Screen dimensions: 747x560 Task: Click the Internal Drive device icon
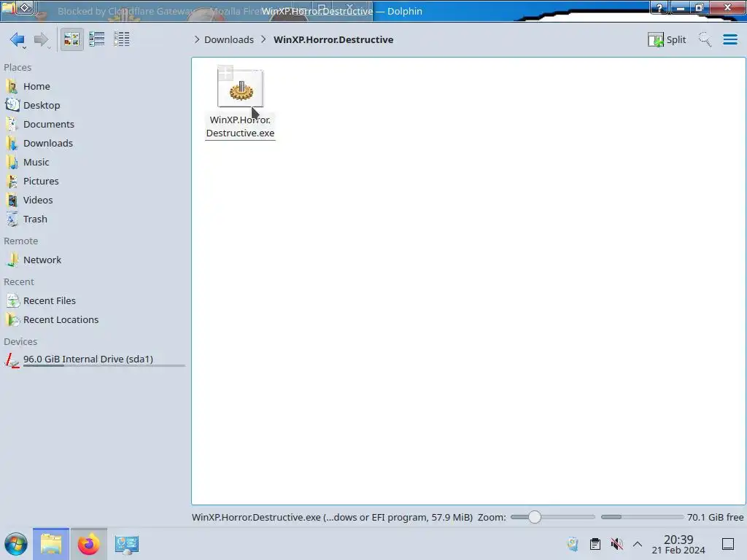click(12, 360)
